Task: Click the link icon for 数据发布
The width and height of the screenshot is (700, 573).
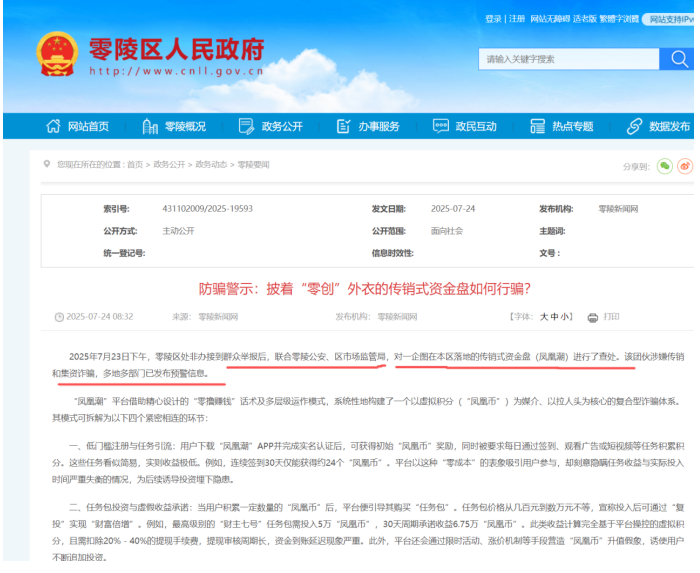Action: pos(633,127)
